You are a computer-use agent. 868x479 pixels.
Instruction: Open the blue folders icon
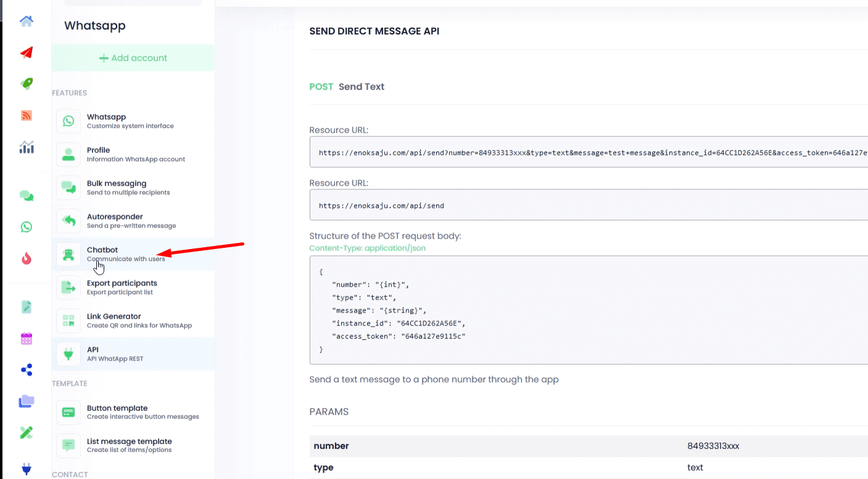click(x=27, y=401)
